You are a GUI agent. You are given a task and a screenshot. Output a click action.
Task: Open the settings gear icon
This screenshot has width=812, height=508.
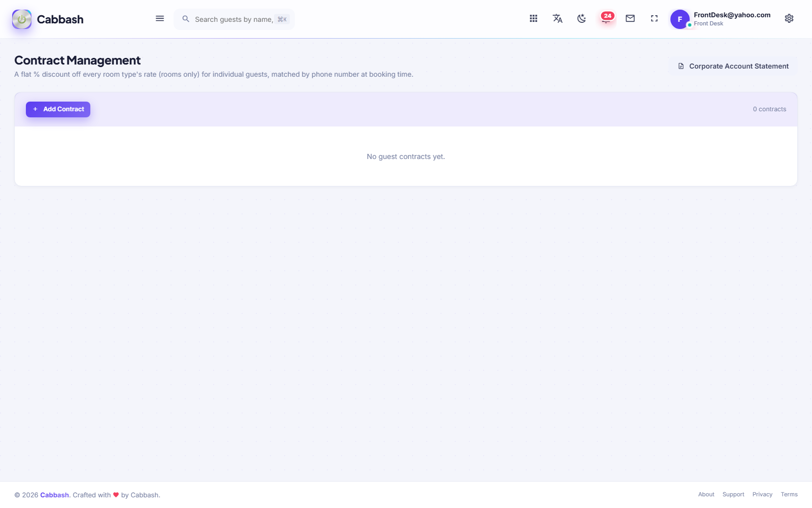click(x=789, y=18)
